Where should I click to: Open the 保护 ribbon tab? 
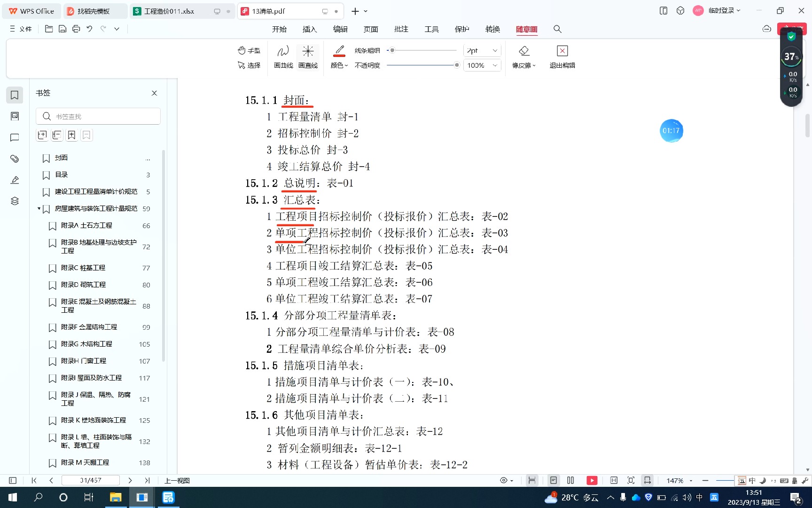click(462, 29)
